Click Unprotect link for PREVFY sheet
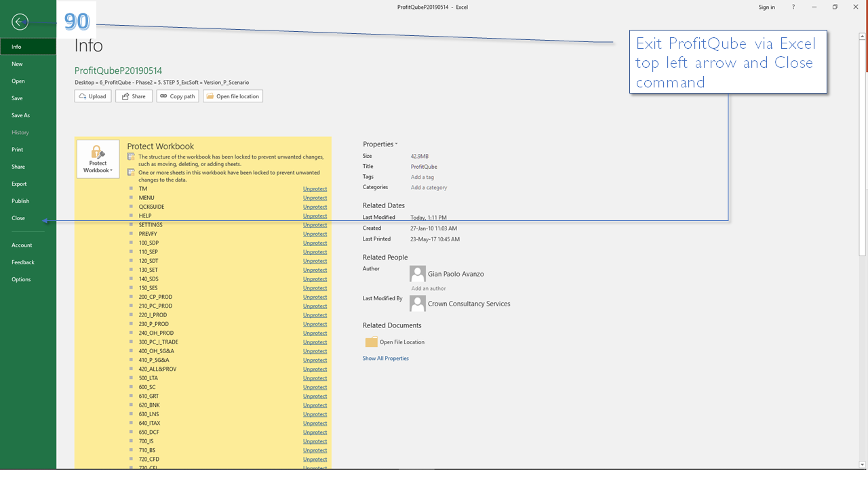Viewport: 868px width, 488px height. (315, 234)
